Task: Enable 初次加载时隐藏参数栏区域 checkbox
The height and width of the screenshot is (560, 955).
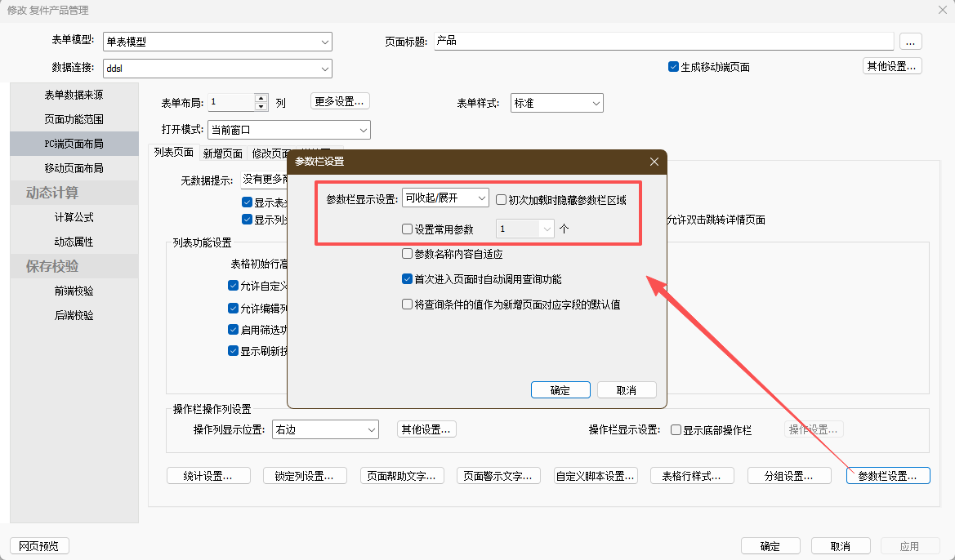Action: pyautogui.click(x=501, y=200)
